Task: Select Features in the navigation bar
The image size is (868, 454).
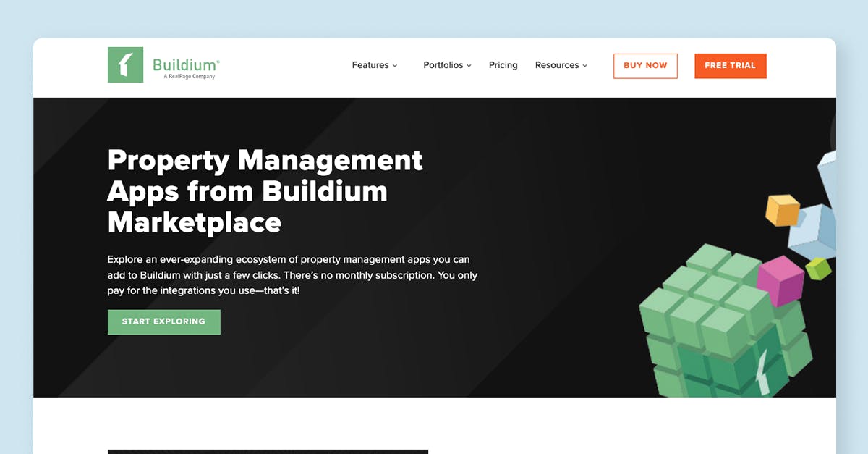Action: point(370,64)
